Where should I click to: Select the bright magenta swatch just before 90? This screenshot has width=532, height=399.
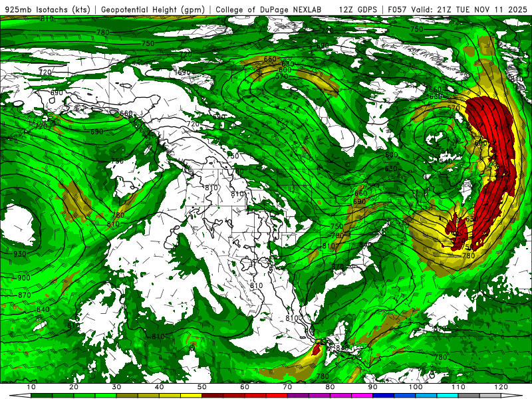(362, 396)
